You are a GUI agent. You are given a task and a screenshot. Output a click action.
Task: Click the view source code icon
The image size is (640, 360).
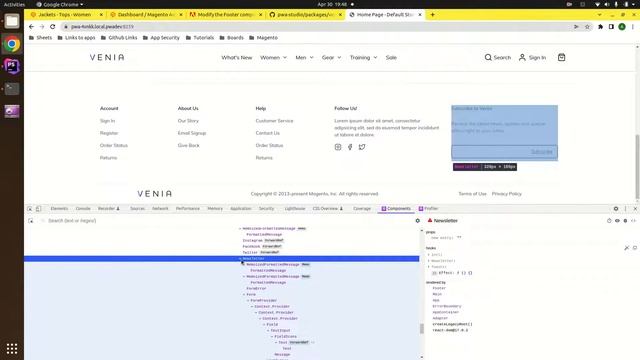(633, 220)
